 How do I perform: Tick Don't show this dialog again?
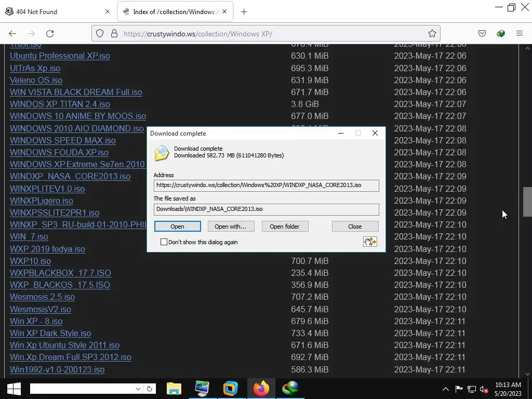point(164,242)
